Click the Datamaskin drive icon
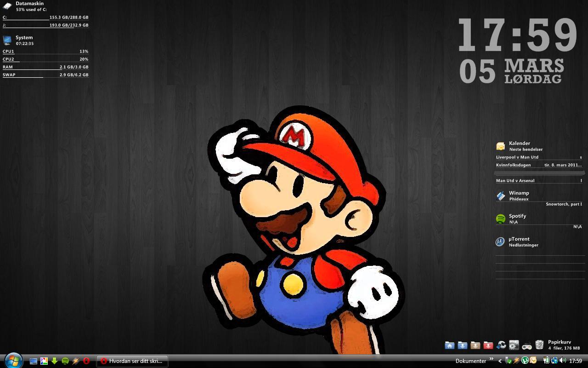Viewport: 588px width, 368px height. pos(7,6)
